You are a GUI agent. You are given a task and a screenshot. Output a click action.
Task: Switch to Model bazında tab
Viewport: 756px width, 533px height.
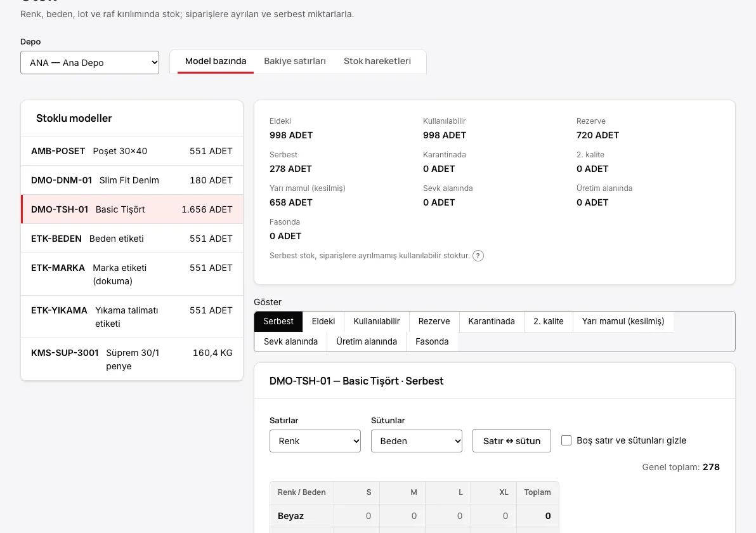click(x=216, y=62)
